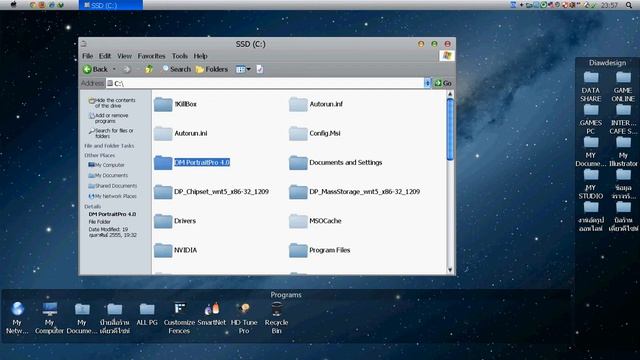This screenshot has width=640, height=360.
Task: Open the Tools menu
Action: [180, 56]
